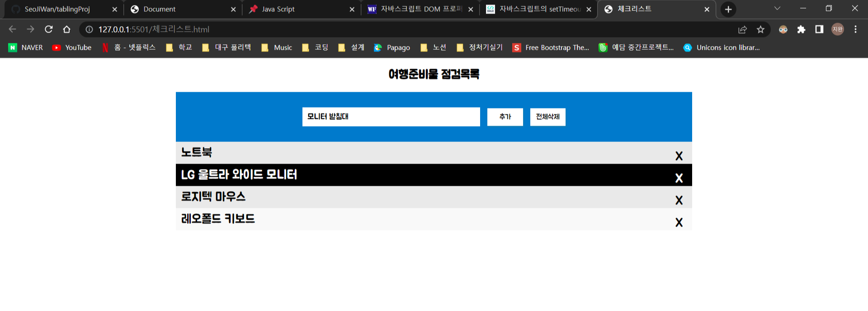The height and width of the screenshot is (311, 868).
Task: Delete the 로지텍 마우스 item with X
Action: 679,200
